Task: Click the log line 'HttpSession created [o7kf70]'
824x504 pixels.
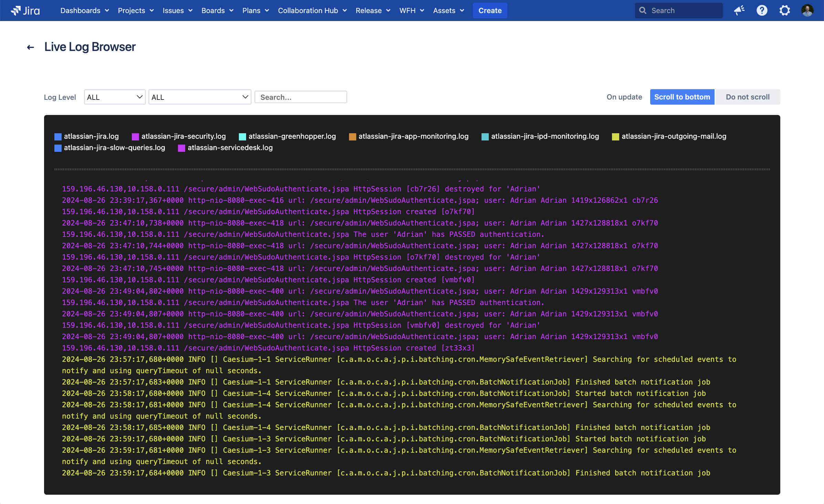Action: coord(268,212)
